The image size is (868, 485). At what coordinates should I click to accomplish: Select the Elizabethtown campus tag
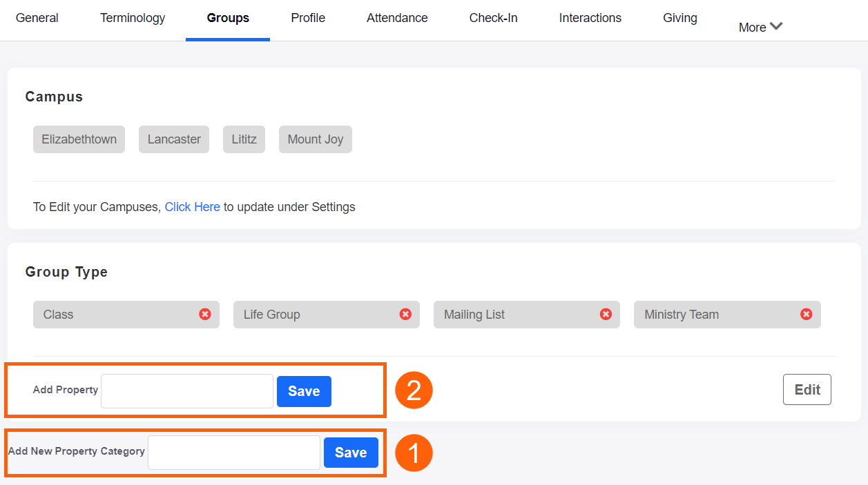[79, 139]
